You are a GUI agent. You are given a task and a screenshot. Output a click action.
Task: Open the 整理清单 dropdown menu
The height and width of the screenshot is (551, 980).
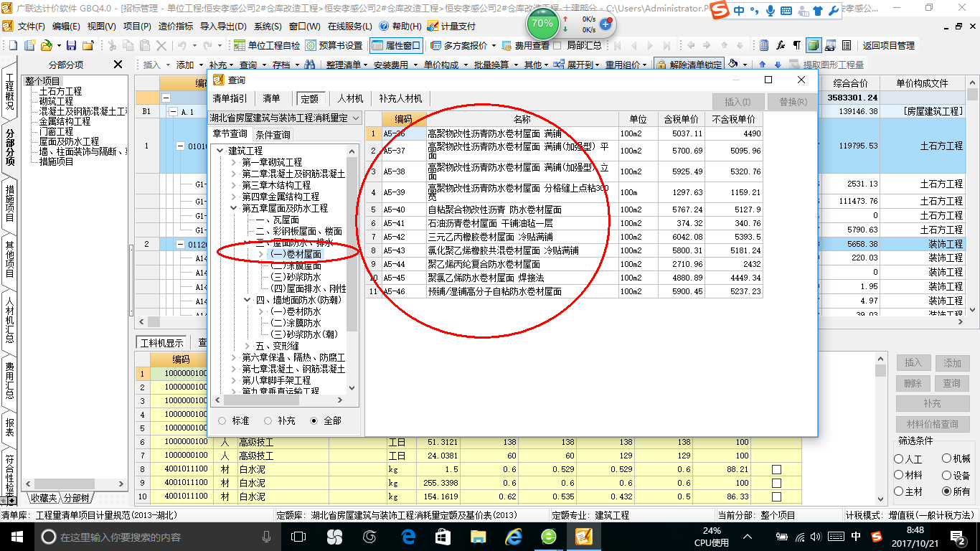pyautogui.click(x=347, y=65)
